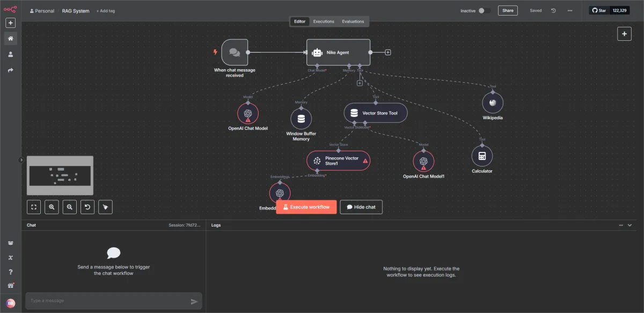This screenshot has width=644, height=313.
Task: Zoom in on the canvas
Action: [x=52, y=207]
